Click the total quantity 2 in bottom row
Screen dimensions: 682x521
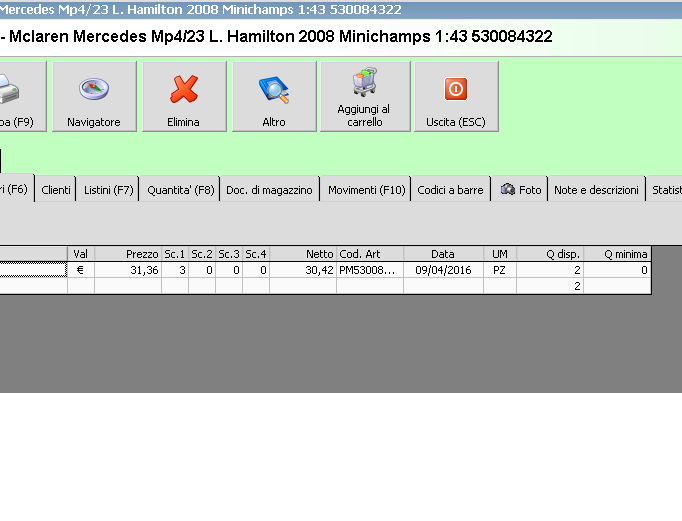(550, 286)
